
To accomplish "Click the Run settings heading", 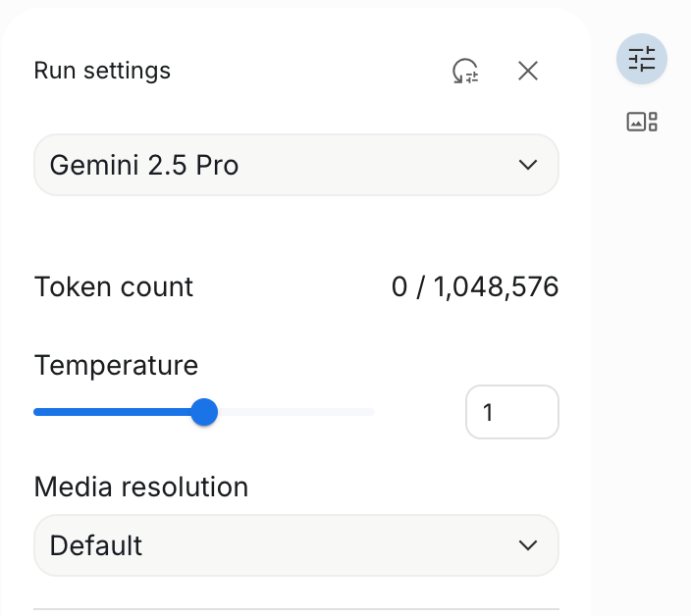I will (x=102, y=71).
